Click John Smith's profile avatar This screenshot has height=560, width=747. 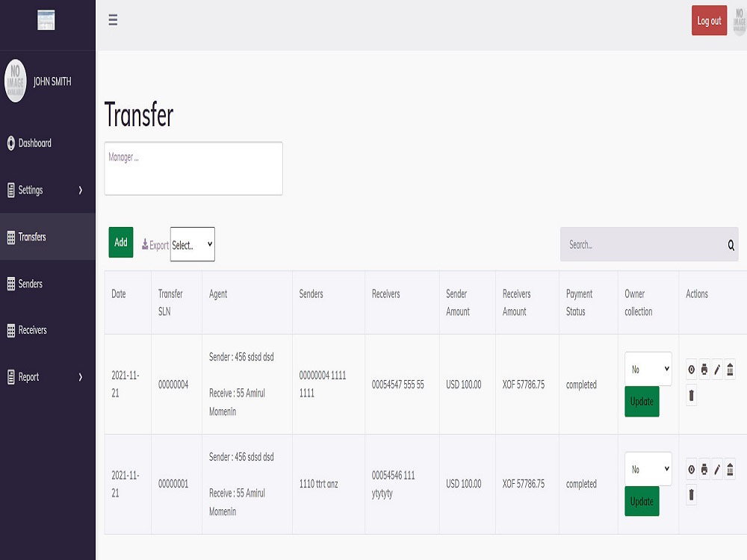tap(15, 81)
